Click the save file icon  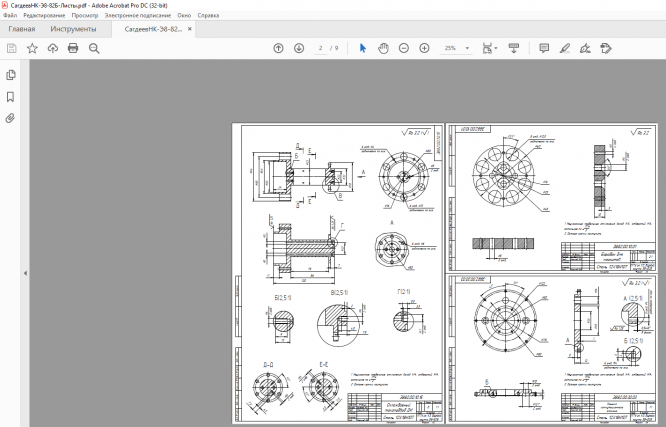coord(12,48)
